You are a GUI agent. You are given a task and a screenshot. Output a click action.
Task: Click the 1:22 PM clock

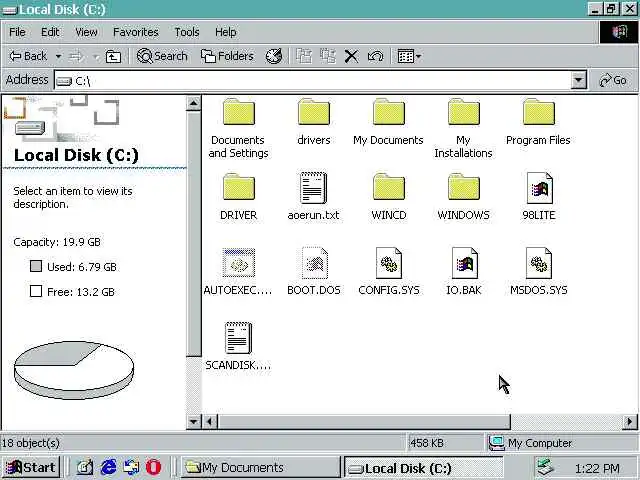597,468
